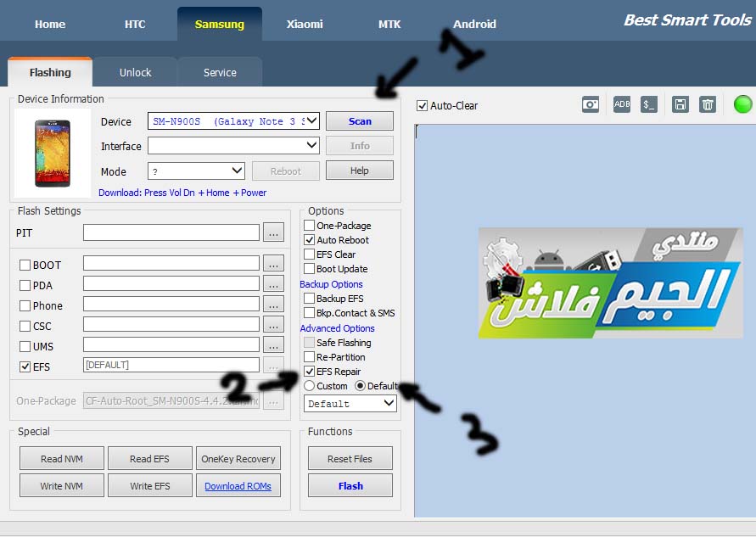Enable Re-Partition option
Viewport: 756px width, 537px height.
click(309, 356)
